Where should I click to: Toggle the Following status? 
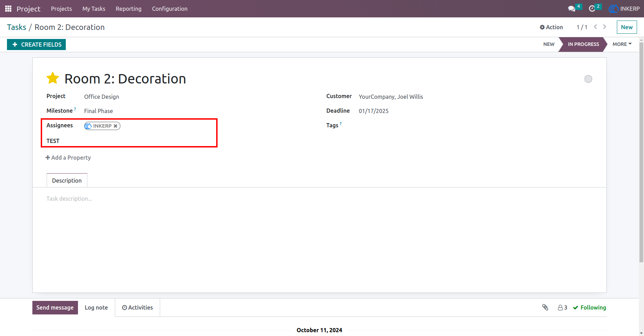[x=590, y=307]
